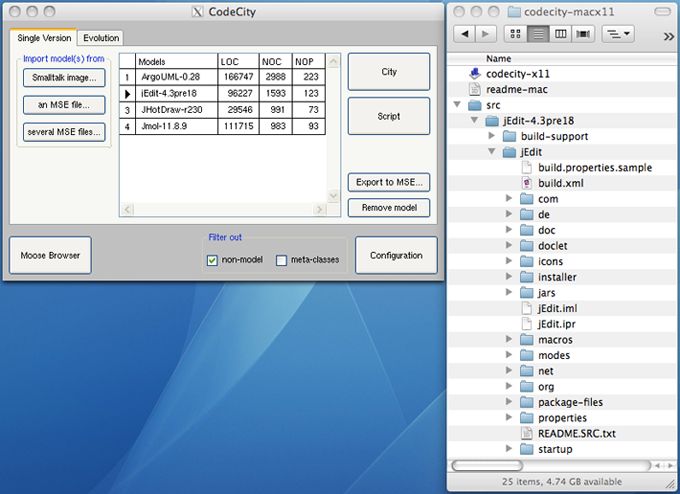Click models table scroll up arrow
The image size is (680, 494).
point(333,61)
